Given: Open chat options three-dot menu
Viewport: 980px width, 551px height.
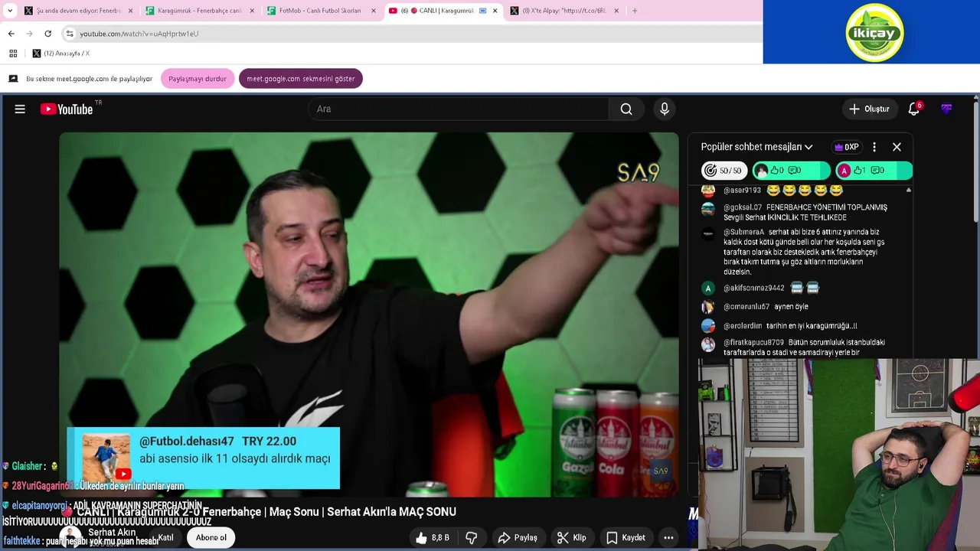Looking at the screenshot, I should [x=874, y=147].
